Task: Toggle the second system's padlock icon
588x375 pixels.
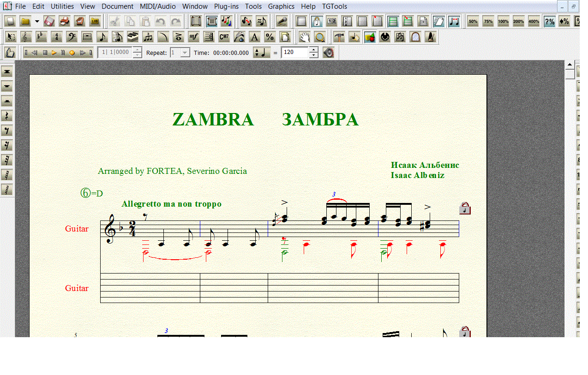Action: tap(465, 332)
